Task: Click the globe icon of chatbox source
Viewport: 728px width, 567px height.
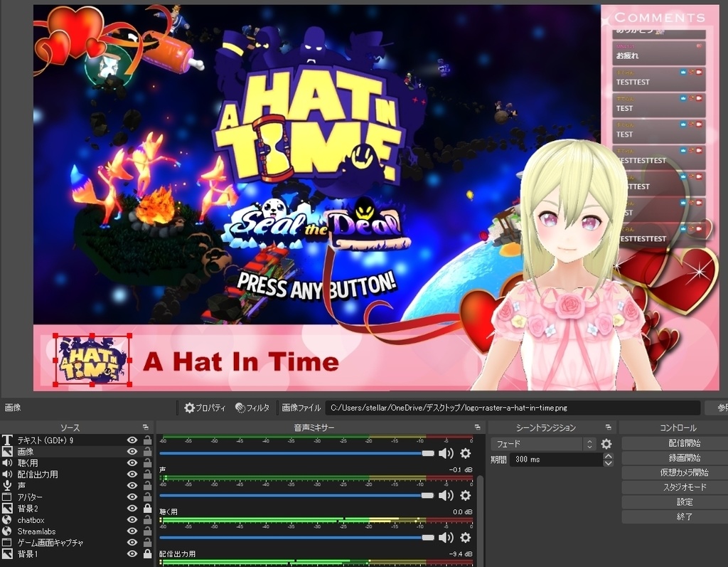Action: (7, 519)
